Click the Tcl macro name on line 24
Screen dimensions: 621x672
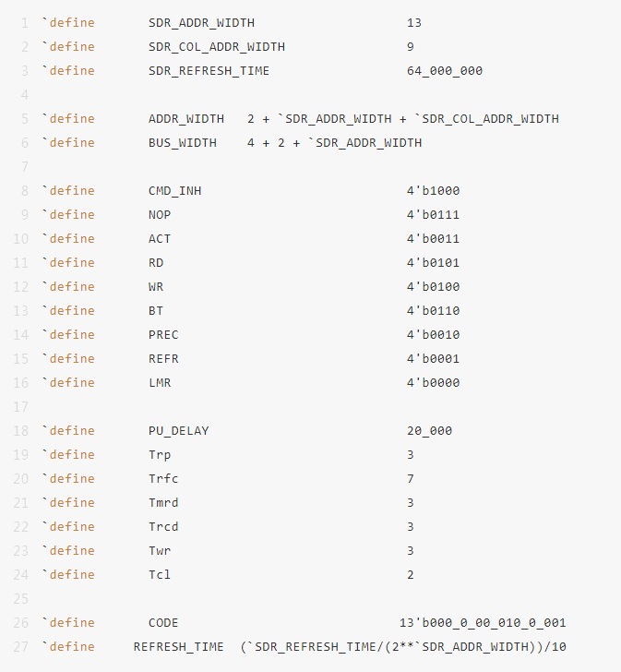click(160, 575)
